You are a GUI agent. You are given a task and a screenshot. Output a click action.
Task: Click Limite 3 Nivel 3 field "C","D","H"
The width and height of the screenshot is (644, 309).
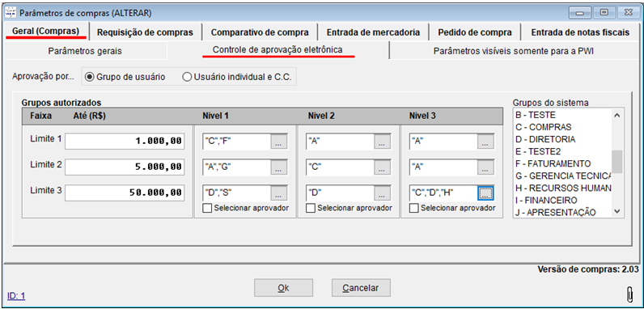point(443,193)
